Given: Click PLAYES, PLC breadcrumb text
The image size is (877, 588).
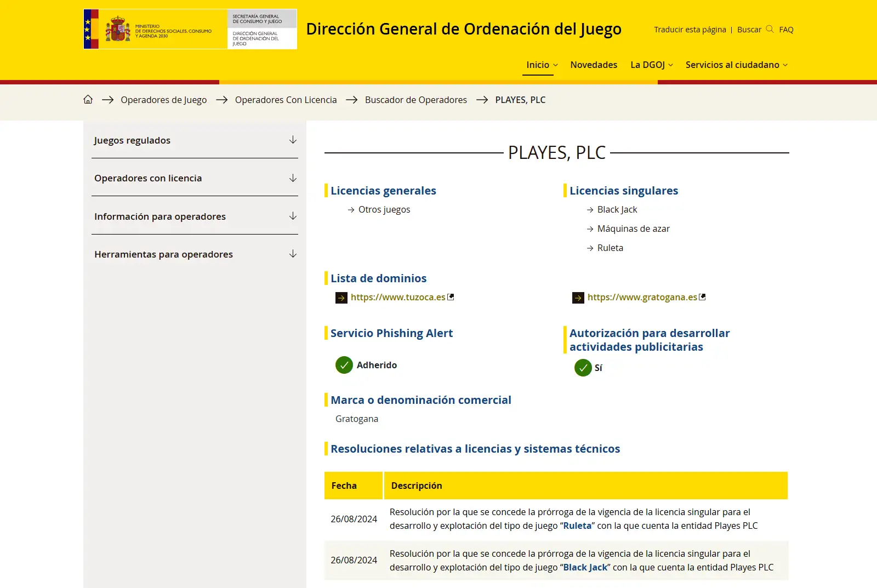Looking at the screenshot, I should click(520, 100).
